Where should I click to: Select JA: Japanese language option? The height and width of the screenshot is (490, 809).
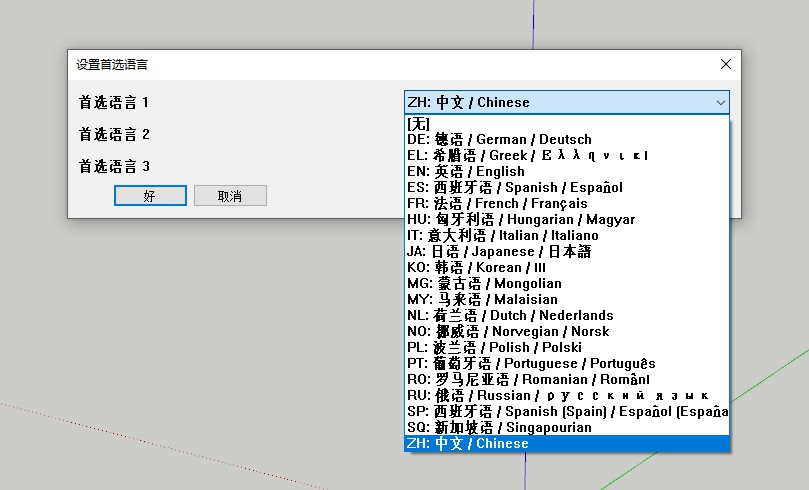click(500, 252)
